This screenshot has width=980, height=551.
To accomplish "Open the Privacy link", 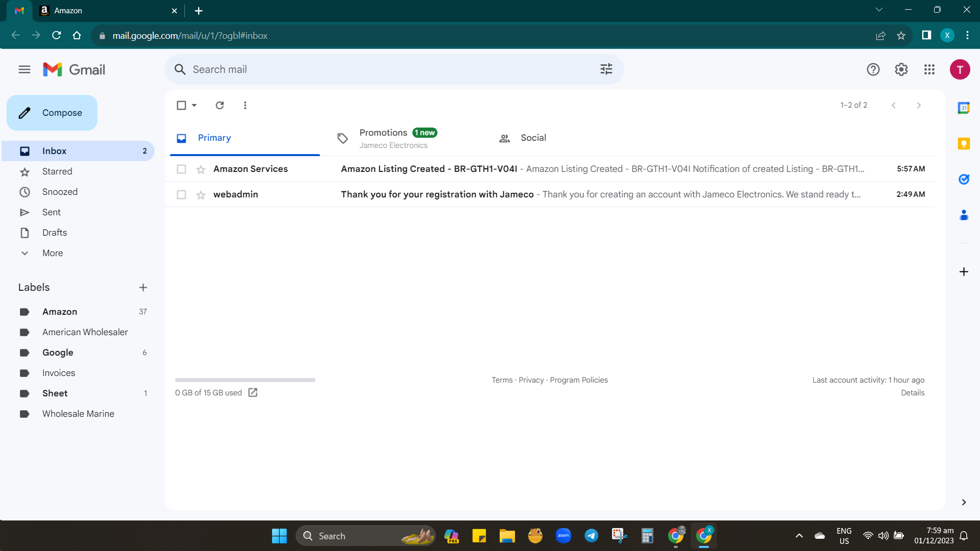I will tap(531, 380).
